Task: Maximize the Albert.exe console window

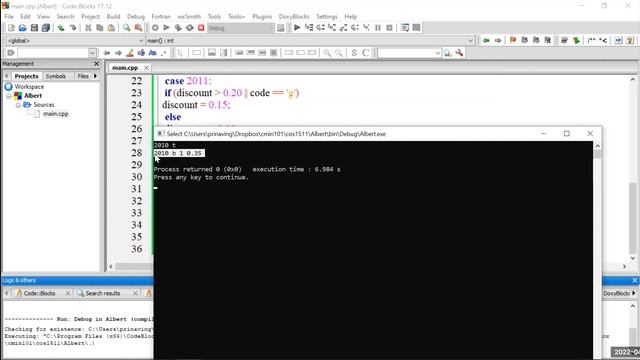Action: pyautogui.click(x=567, y=133)
